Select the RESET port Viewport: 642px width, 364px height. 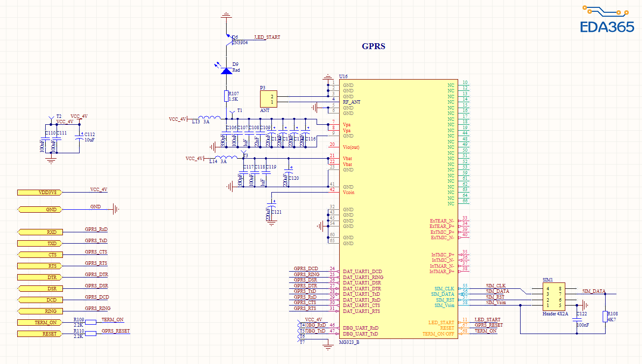point(40,334)
